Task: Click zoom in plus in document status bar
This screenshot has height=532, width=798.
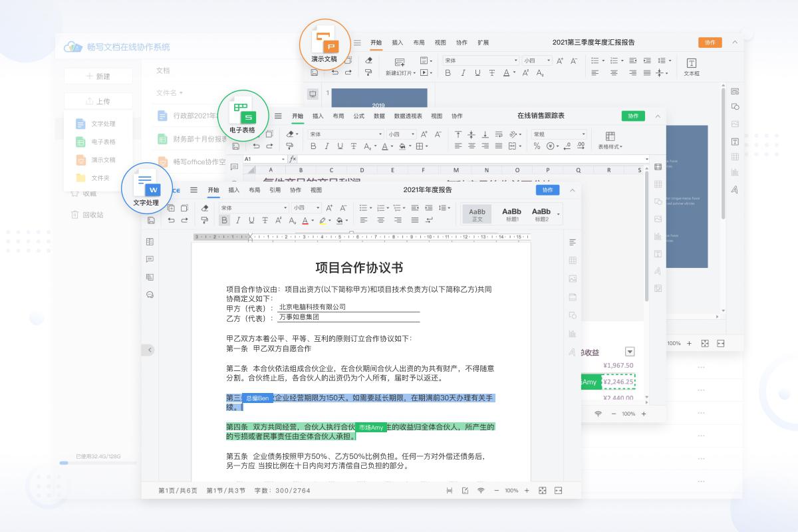Action: [x=527, y=490]
